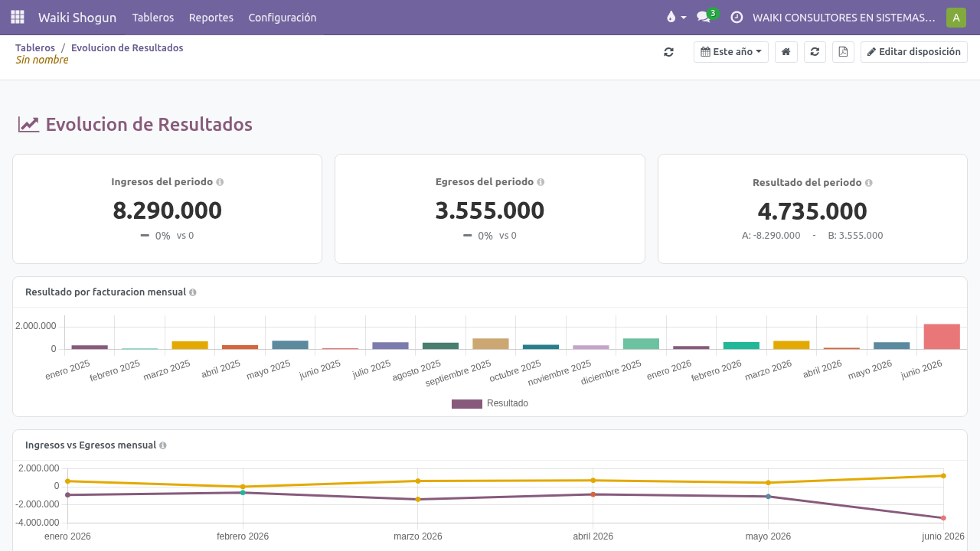
Task: Click the B: 3.555.000 text
Action: [855, 236]
